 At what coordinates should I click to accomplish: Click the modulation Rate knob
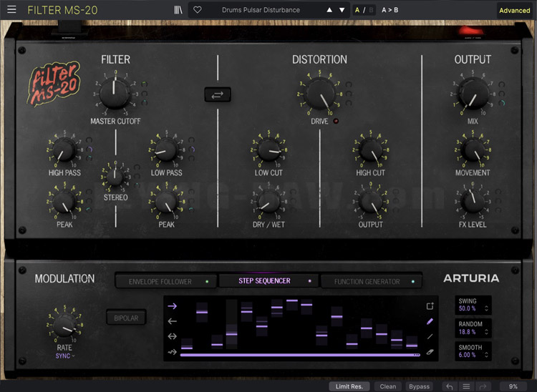[x=64, y=325]
